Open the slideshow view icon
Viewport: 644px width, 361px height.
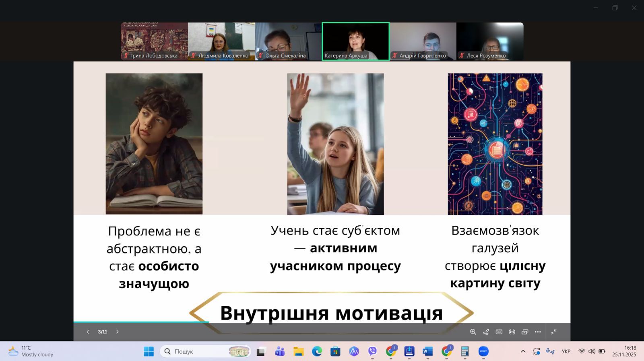(x=525, y=332)
